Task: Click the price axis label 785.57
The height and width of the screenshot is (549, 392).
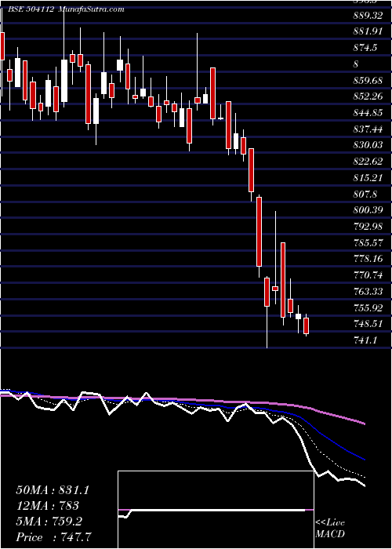Action: (368, 242)
